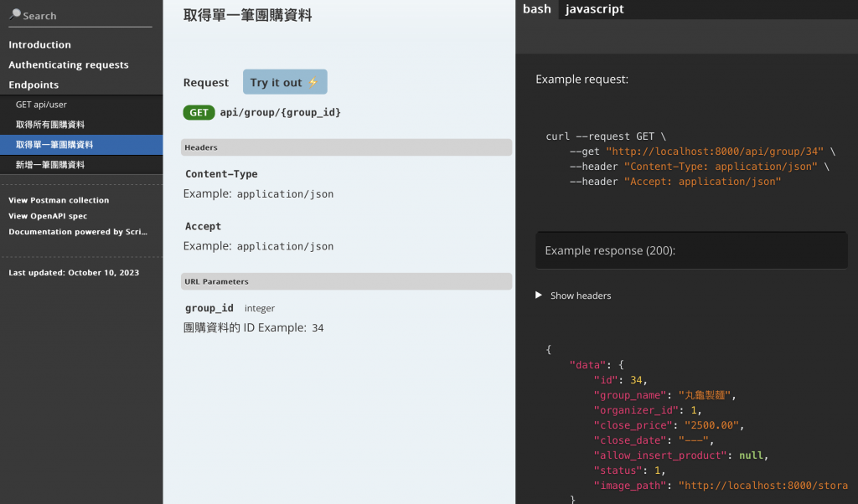
Task: Select the 取得單一筆團購資料 sidebar item
Action: coord(54,145)
